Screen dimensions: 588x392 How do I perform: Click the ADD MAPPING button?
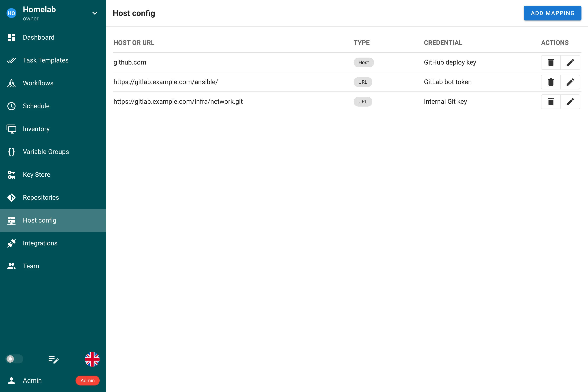click(552, 13)
